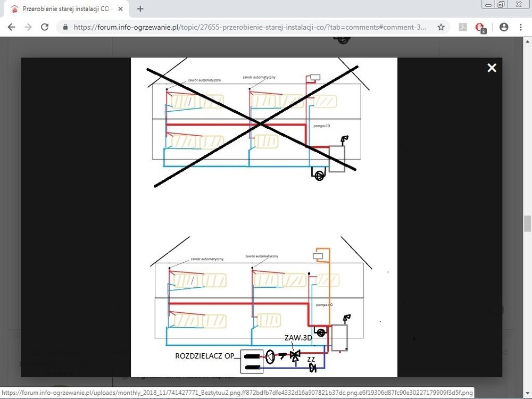The height and width of the screenshot is (399, 532).
Task: Click the browser forward arrow
Action: (x=28, y=27)
